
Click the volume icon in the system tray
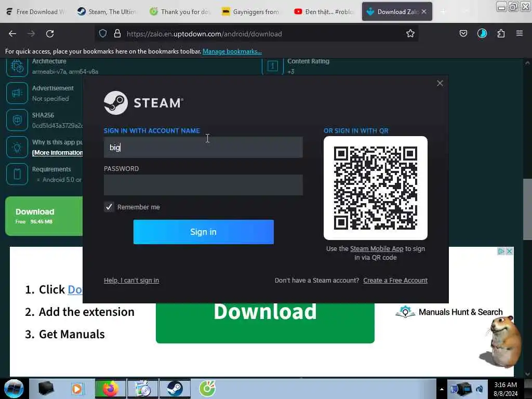click(x=480, y=389)
